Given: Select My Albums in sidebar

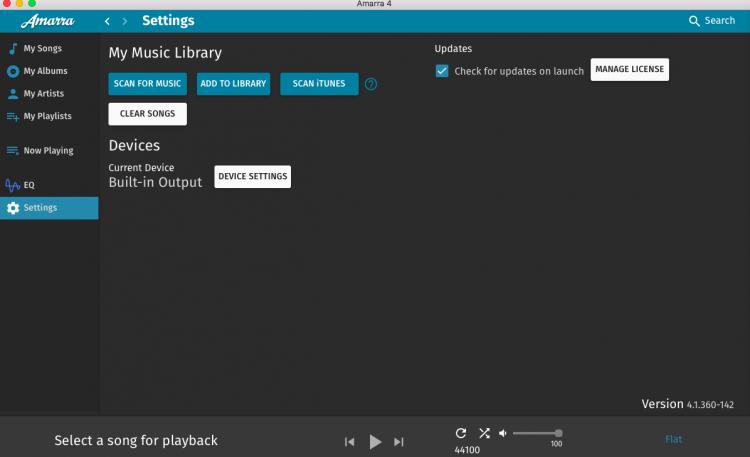Looking at the screenshot, I should 45,71.
